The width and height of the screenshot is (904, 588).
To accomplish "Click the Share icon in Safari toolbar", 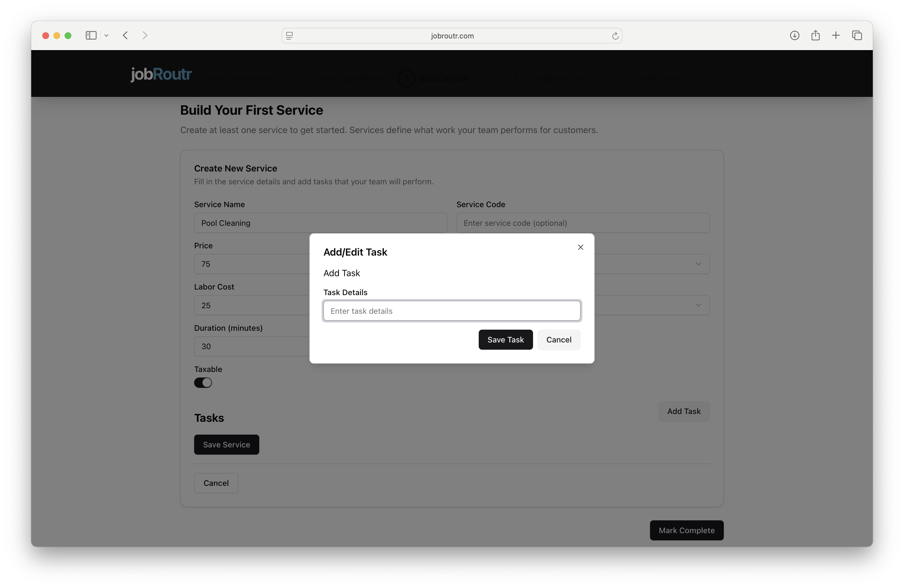I will (815, 35).
